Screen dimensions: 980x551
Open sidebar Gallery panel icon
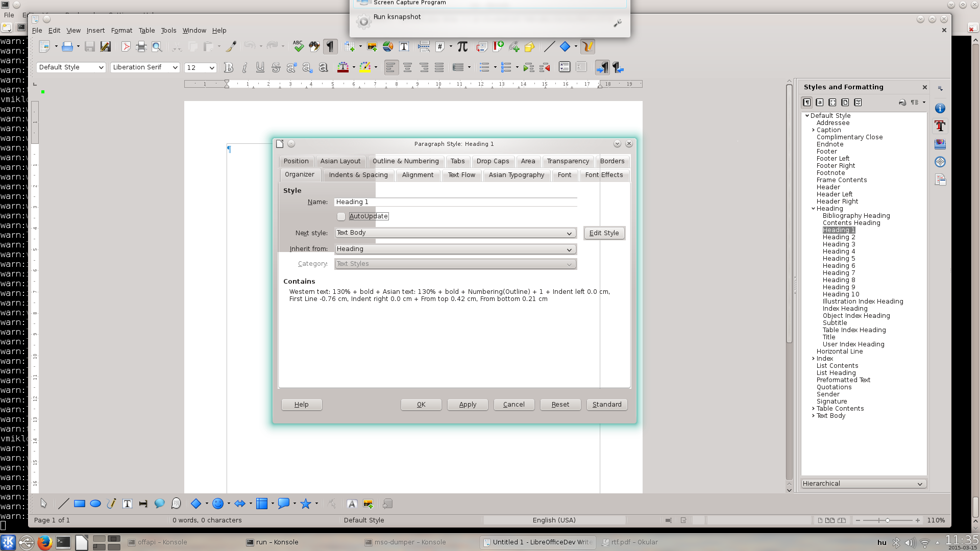940,144
